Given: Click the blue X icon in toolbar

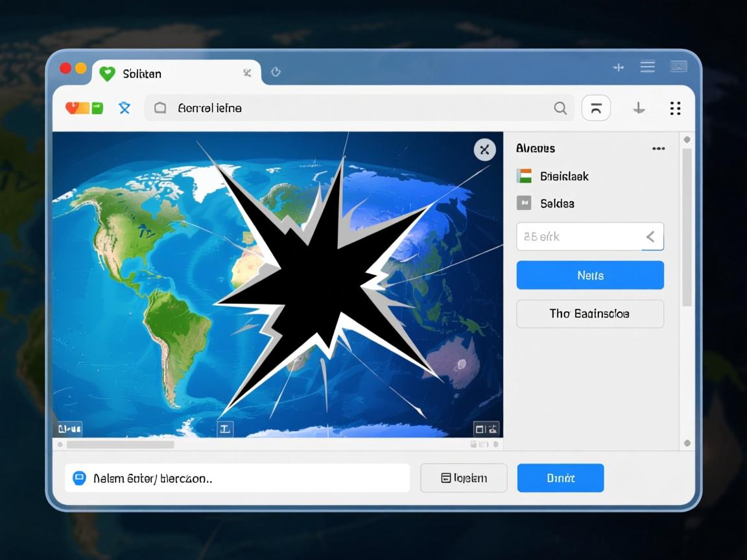Looking at the screenshot, I should pos(124,108).
